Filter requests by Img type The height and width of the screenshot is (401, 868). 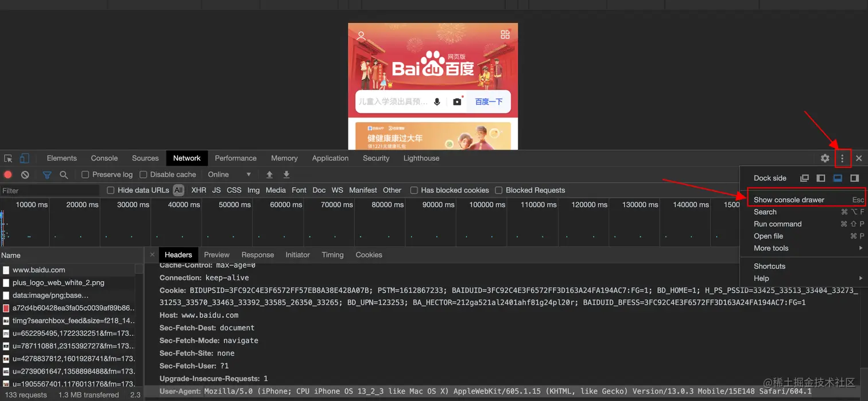pos(254,190)
